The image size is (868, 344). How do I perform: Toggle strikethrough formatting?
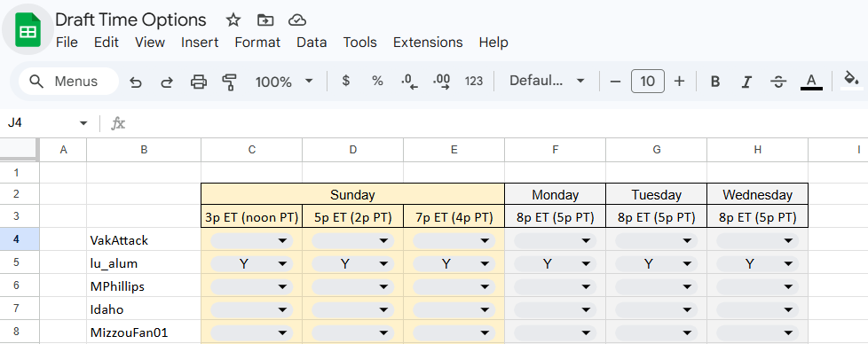coord(778,82)
